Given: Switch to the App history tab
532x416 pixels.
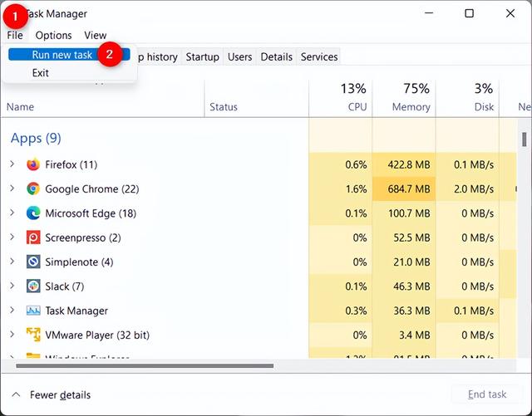Looking at the screenshot, I should point(158,57).
